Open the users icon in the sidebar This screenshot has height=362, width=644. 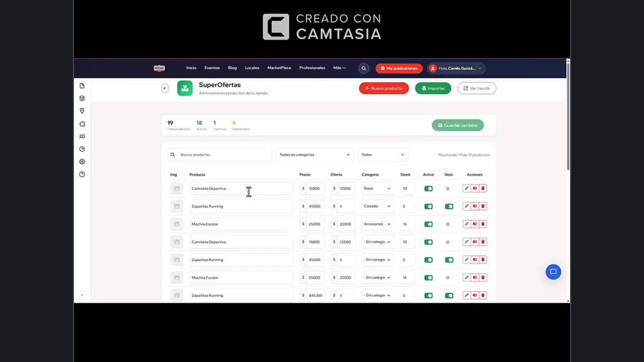click(82, 136)
